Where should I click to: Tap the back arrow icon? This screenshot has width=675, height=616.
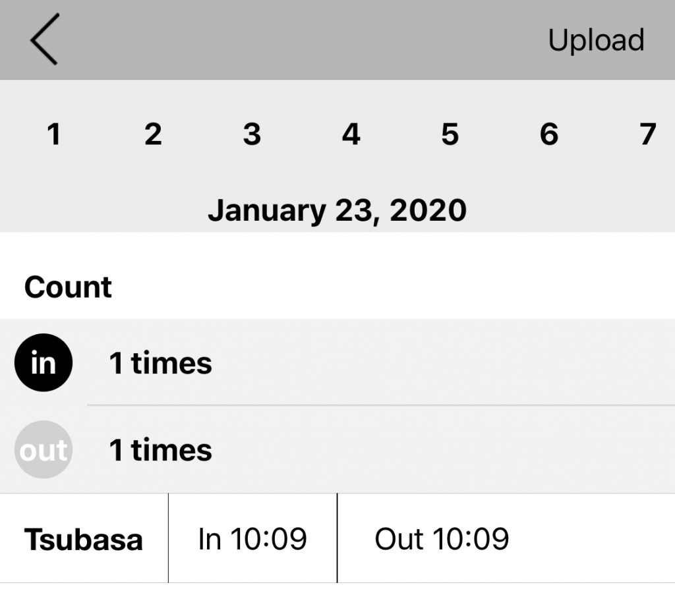tap(44, 40)
